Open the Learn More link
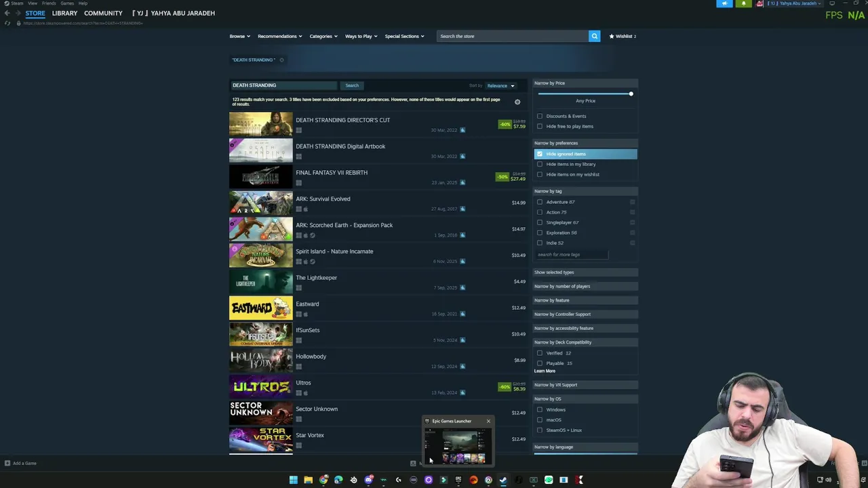 tap(545, 371)
